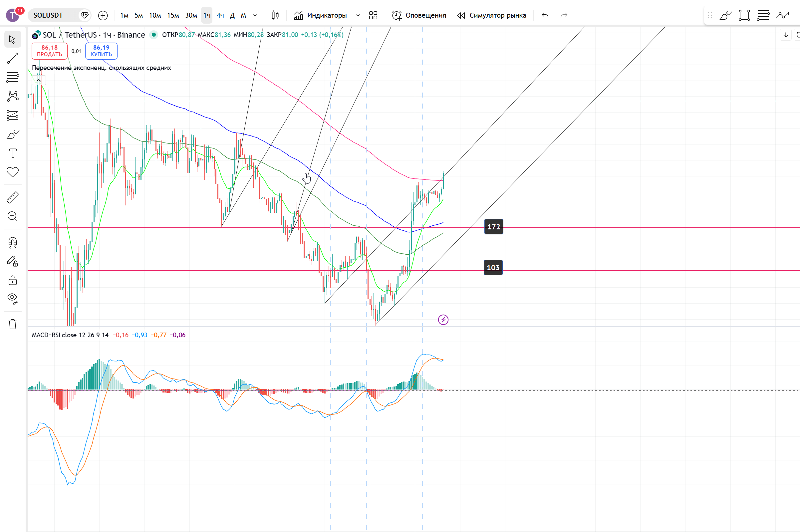
Task: Switch to the 4h timeframe
Action: pos(220,15)
